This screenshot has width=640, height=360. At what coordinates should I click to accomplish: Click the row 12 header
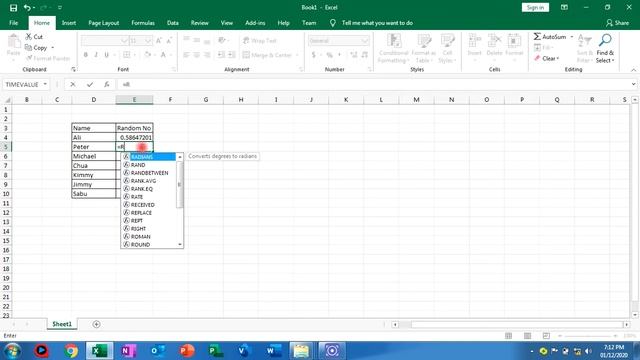pyautogui.click(x=6, y=213)
